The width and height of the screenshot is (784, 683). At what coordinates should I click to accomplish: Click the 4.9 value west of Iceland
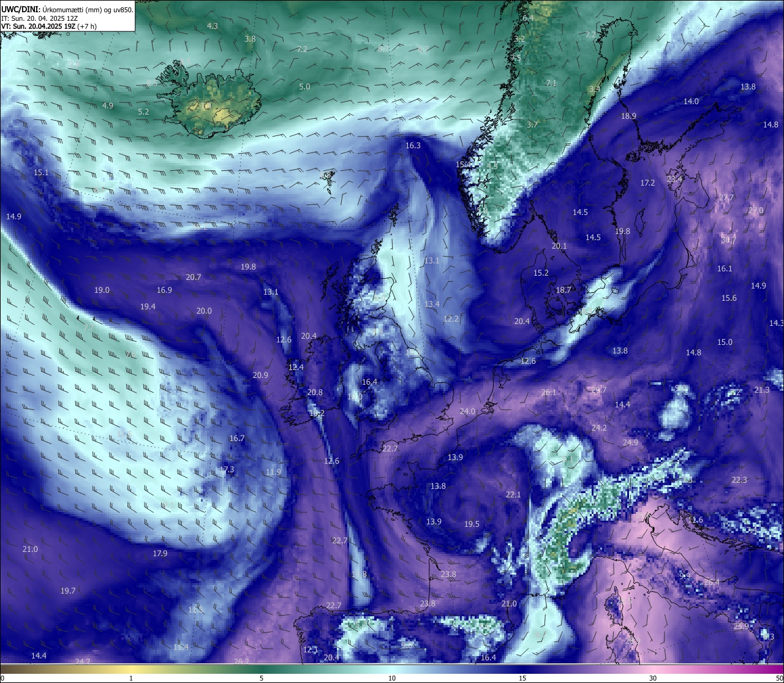point(108,106)
